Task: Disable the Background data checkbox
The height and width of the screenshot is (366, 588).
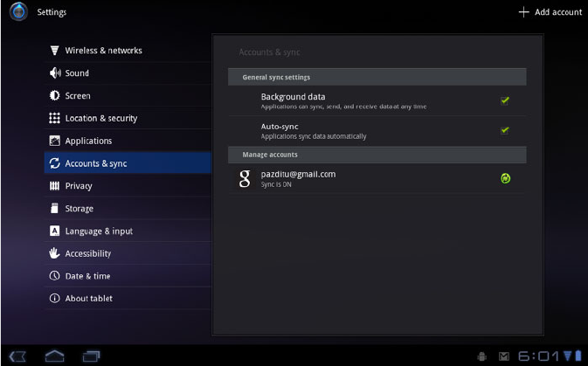Action: point(505,100)
